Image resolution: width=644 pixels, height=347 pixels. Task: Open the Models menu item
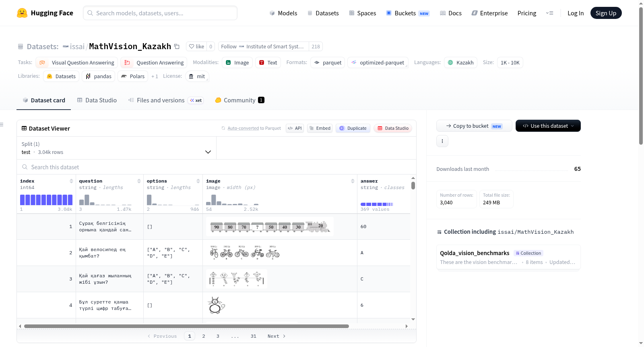(283, 13)
